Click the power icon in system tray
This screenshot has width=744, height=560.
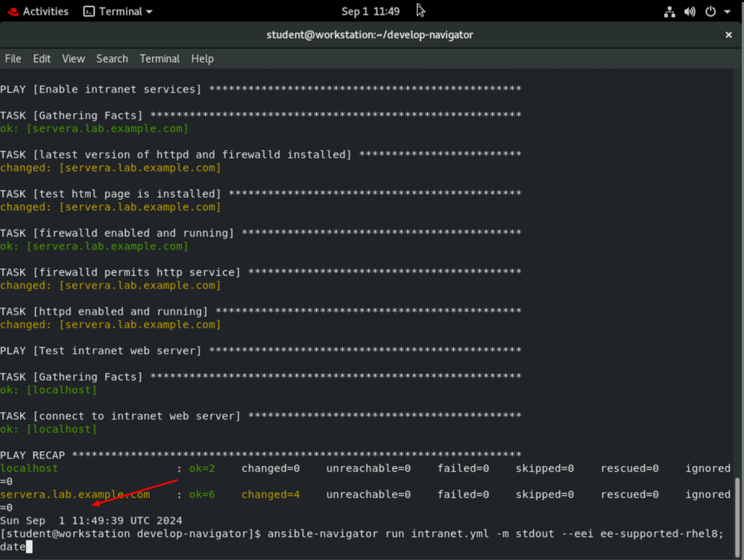click(710, 12)
